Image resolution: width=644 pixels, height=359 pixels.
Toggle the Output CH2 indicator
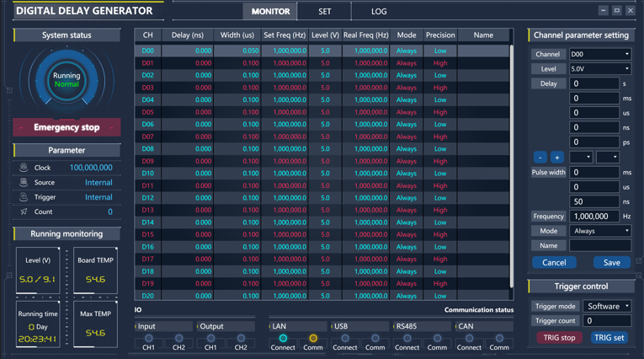[x=241, y=338]
